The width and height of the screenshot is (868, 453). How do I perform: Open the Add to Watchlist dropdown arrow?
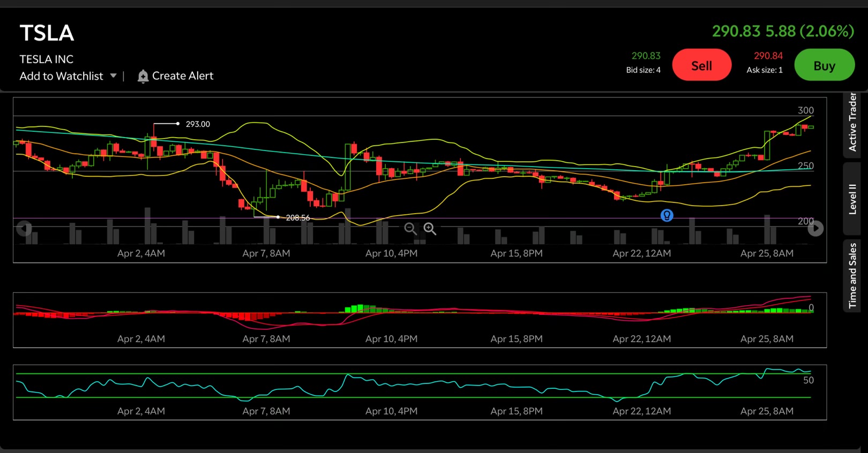pyautogui.click(x=113, y=76)
